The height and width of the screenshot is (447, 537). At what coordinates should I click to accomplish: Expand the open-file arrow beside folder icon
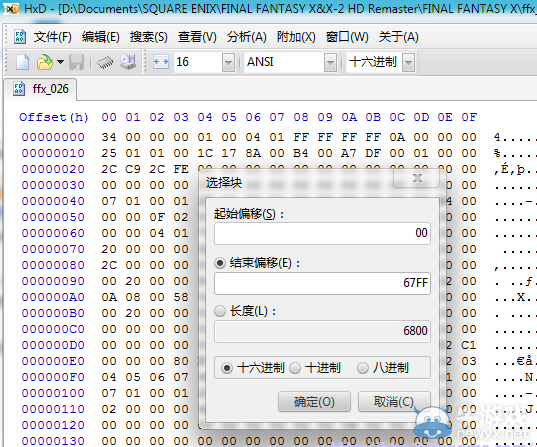click(60, 62)
